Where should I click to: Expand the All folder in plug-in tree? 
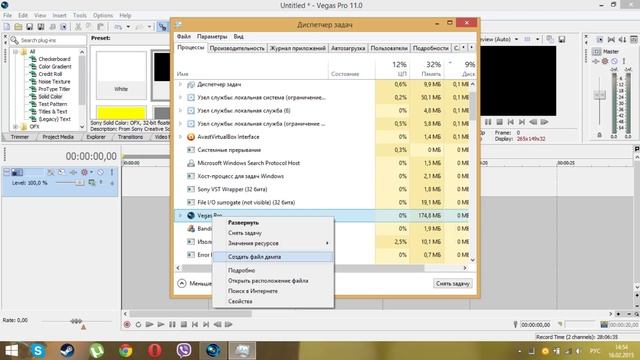click(16, 52)
